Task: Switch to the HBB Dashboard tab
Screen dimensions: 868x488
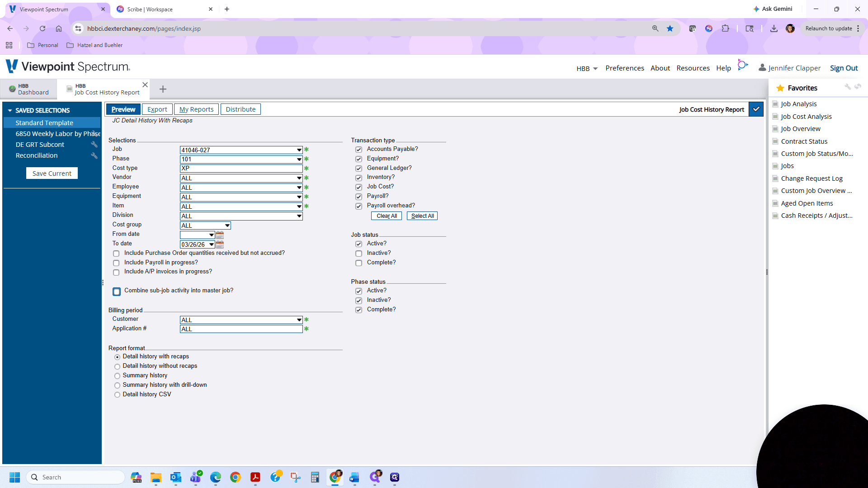Action: [29, 89]
